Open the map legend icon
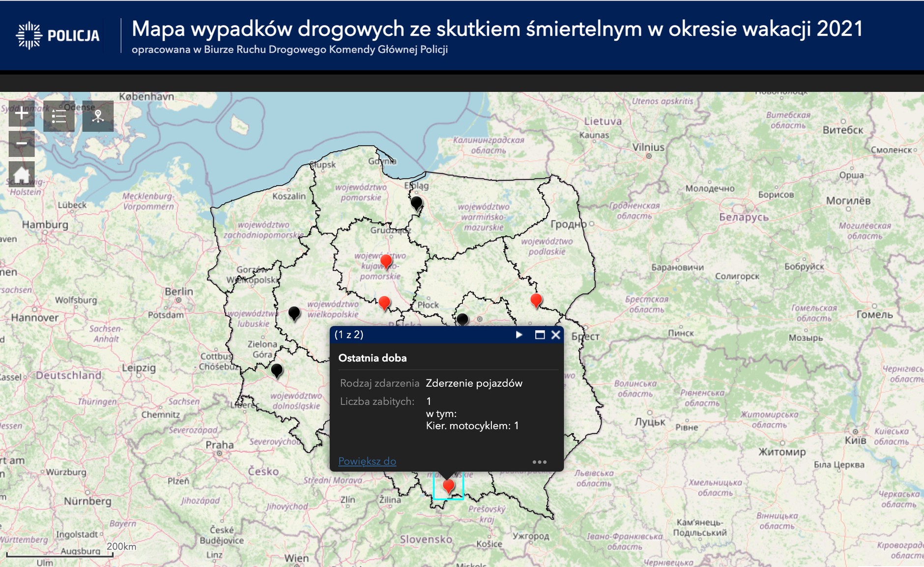Image resolution: width=924 pixels, height=567 pixels. 58,117
